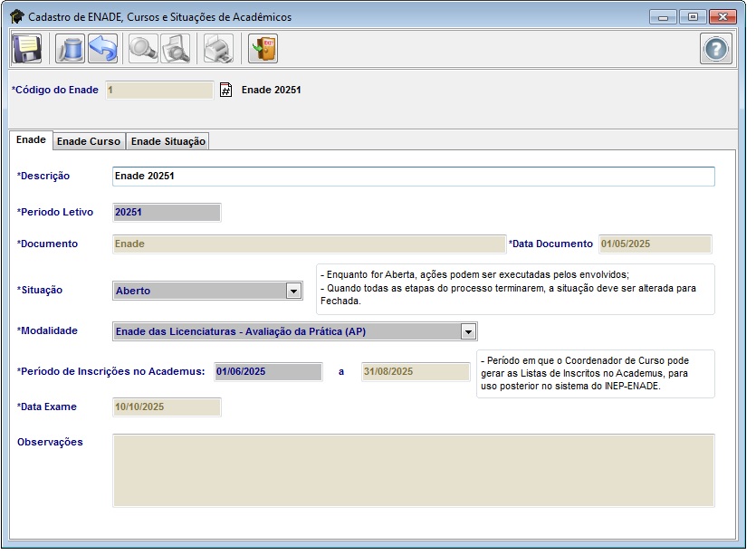The height and width of the screenshot is (555, 756).
Task: Switch to the Enade Curso tab
Action: [x=88, y=141]
